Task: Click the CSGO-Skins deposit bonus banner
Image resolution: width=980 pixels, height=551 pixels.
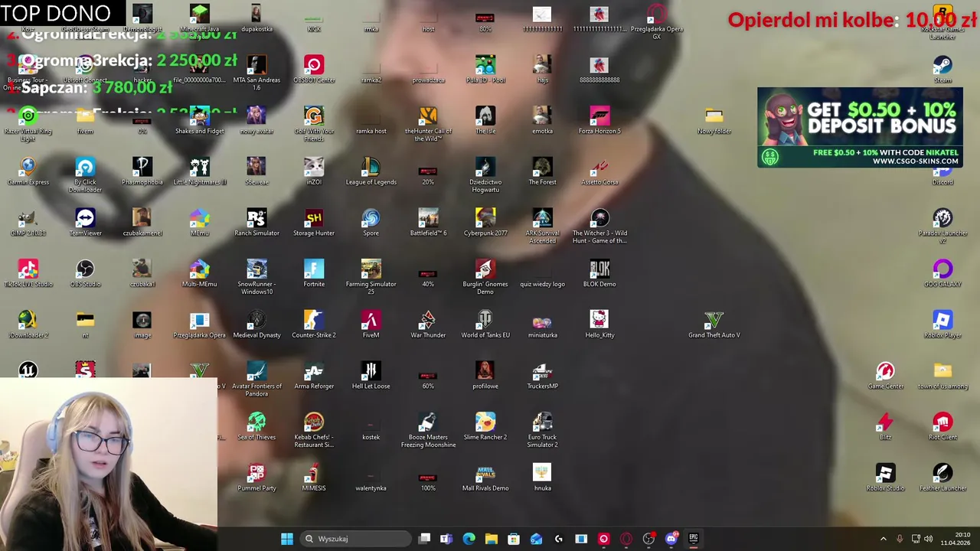Action: (860, 127)
